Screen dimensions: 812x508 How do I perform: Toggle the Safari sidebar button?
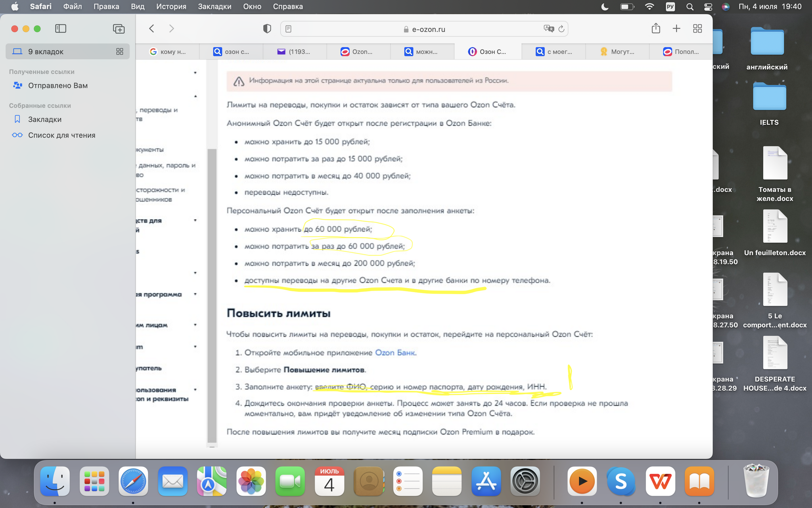coord(61,29)
